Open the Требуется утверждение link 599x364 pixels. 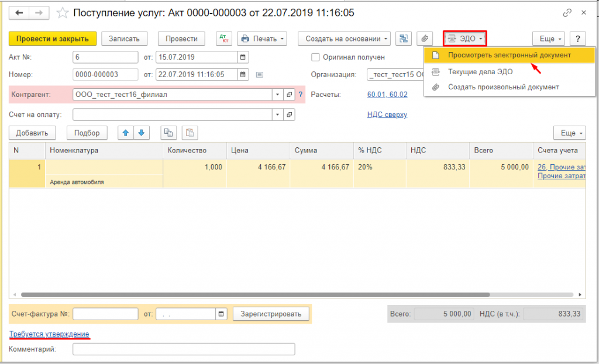coord(49,334)
